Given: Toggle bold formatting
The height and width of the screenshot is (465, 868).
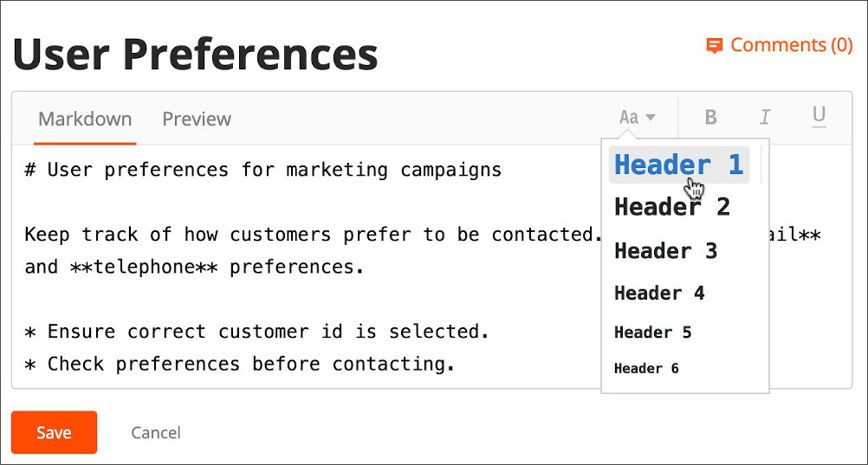Looking at the screenshot, I should (710, 118).
